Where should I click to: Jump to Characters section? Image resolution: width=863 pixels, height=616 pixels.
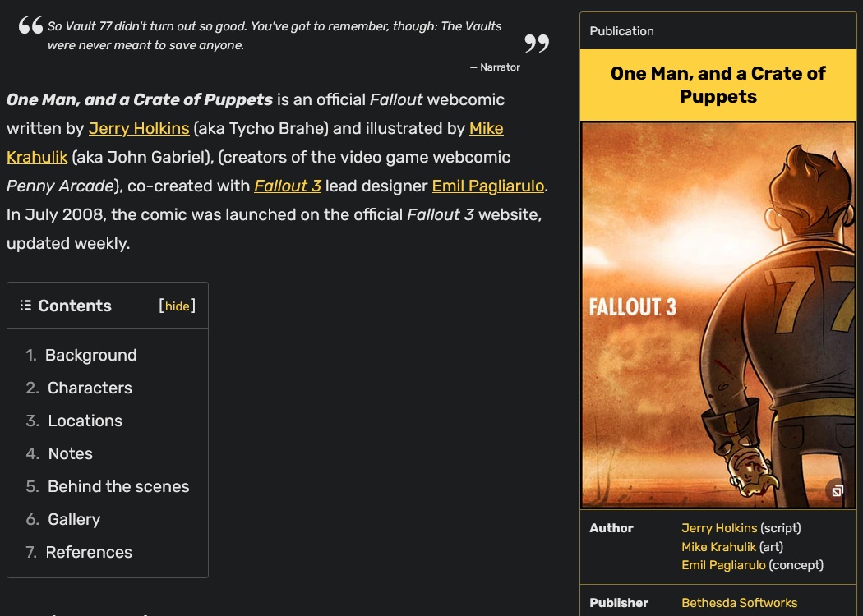coord(90,388)
